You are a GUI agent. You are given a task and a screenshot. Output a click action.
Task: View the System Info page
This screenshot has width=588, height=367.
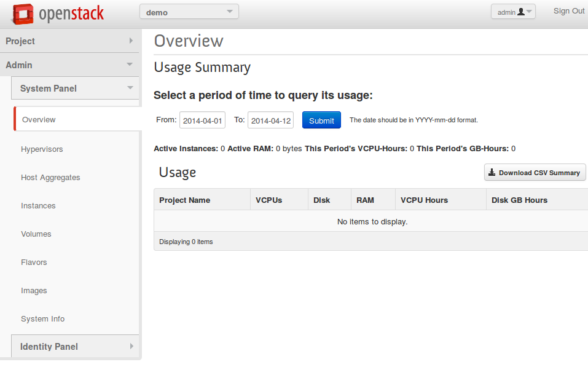42,319
